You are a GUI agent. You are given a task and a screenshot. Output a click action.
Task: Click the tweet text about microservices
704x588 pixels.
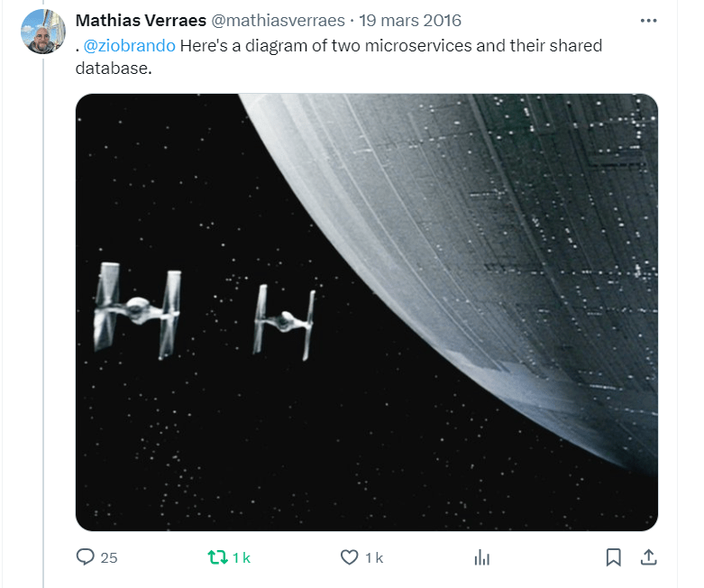pyautogui.click(x=339, y=57)
